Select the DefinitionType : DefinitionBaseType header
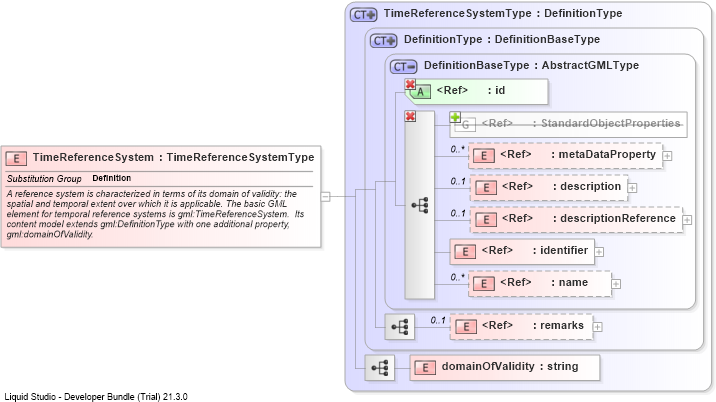The image size is (716, 402). tap(502, 40)
